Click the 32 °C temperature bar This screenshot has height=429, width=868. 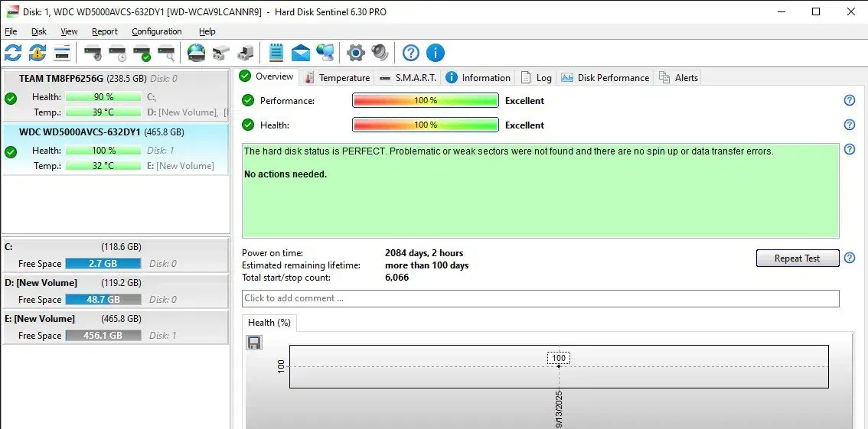[103, 166]
